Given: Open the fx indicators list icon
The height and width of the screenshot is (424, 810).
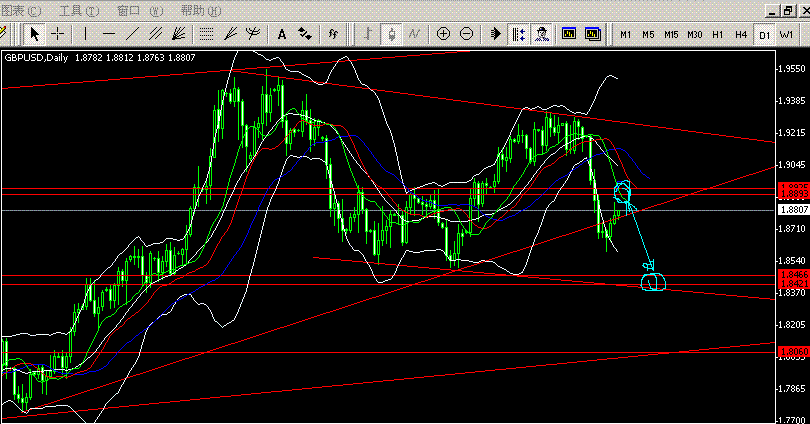Looking at the screenshot, I should 333,34.
